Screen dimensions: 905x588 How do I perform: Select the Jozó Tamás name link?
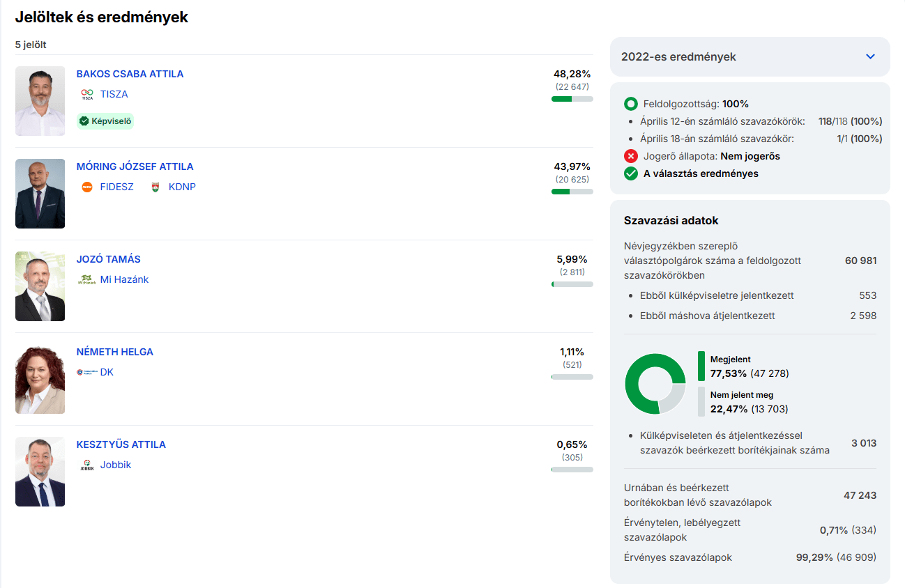click(108, 259)
